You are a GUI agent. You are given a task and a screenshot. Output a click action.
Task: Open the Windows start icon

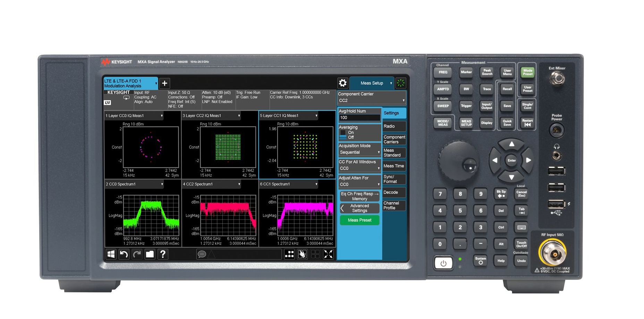point(111,255)
